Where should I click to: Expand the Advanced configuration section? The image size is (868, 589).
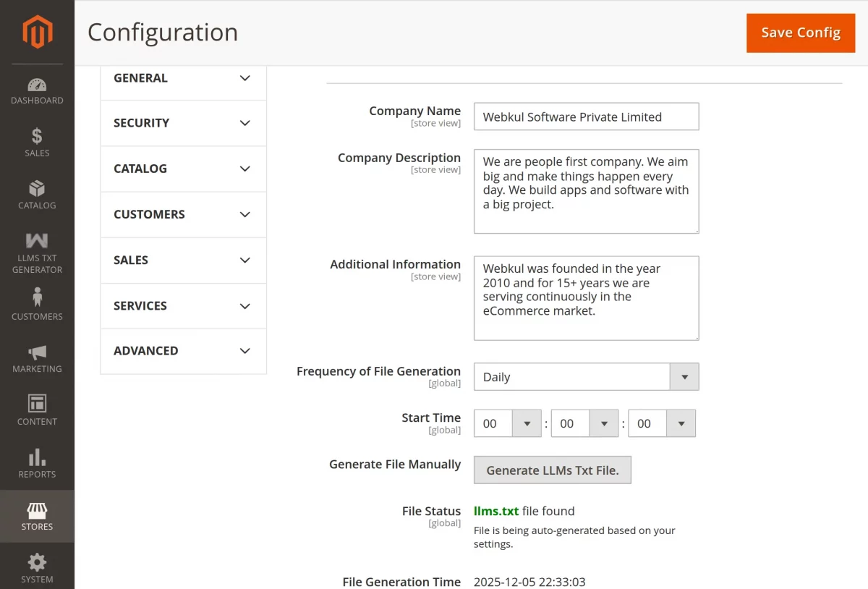[x=183, y=351]
